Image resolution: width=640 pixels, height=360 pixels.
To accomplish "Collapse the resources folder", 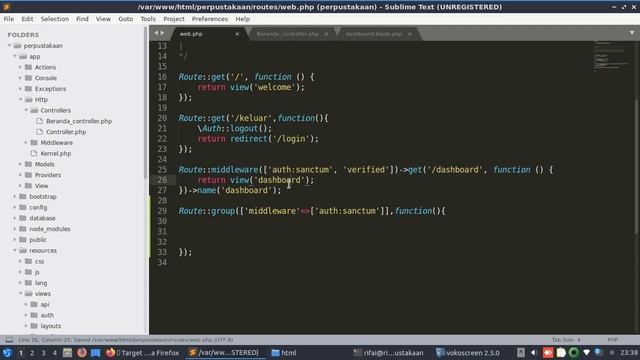I will tap(15, 250).
